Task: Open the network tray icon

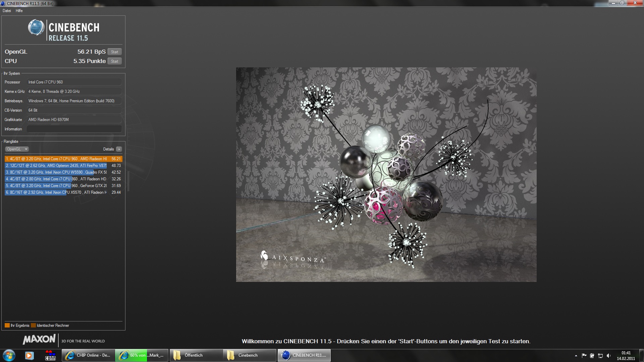Action: pos(600,356)
